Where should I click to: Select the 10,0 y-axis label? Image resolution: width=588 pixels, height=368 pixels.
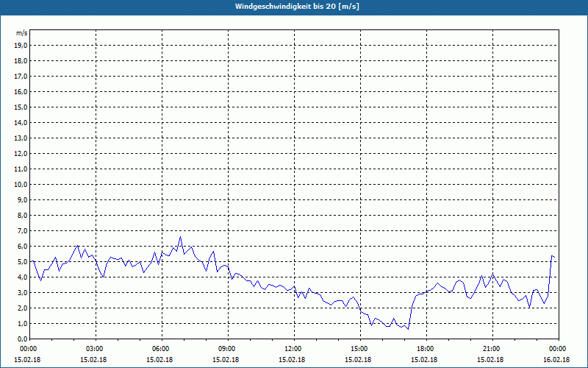[x=21, y=185]
